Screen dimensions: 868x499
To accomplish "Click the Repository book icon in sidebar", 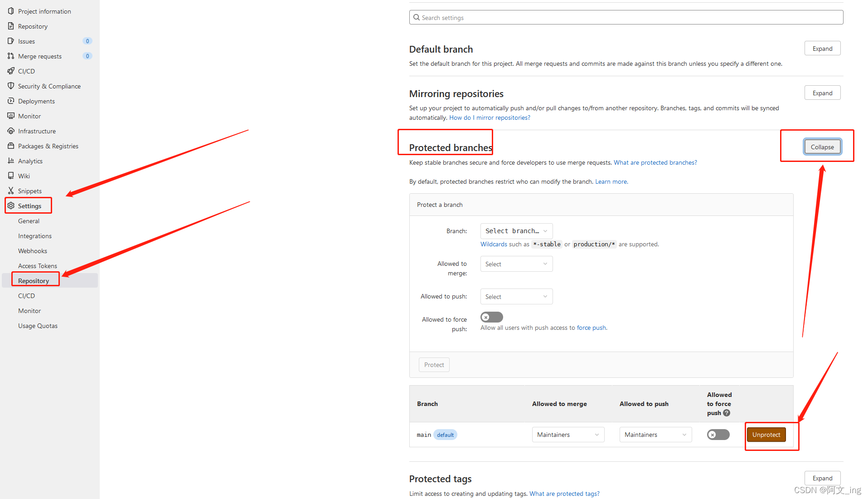I will point(11,26).
